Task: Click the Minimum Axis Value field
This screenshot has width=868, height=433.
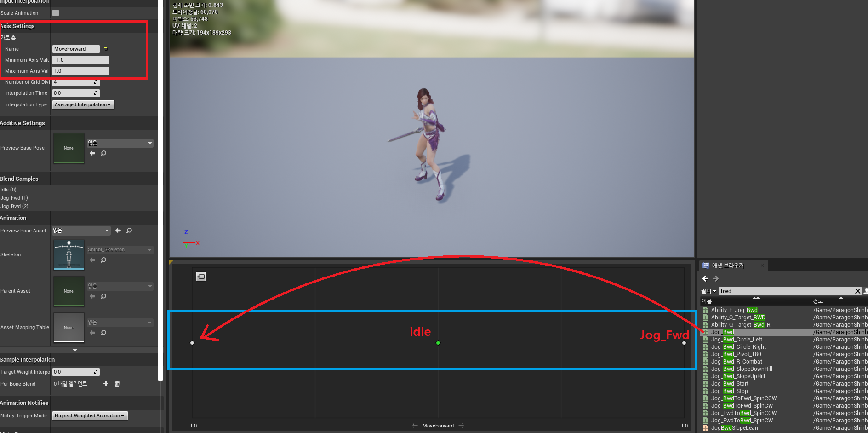Action: click(80, 60)
